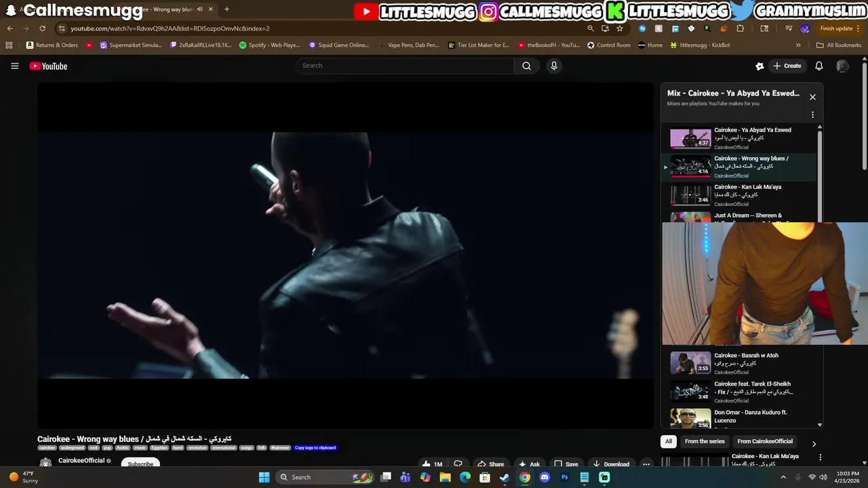Open Discord from taskbar
The width and height of the screenshot is (868, 488).
(x=545, y=477)
